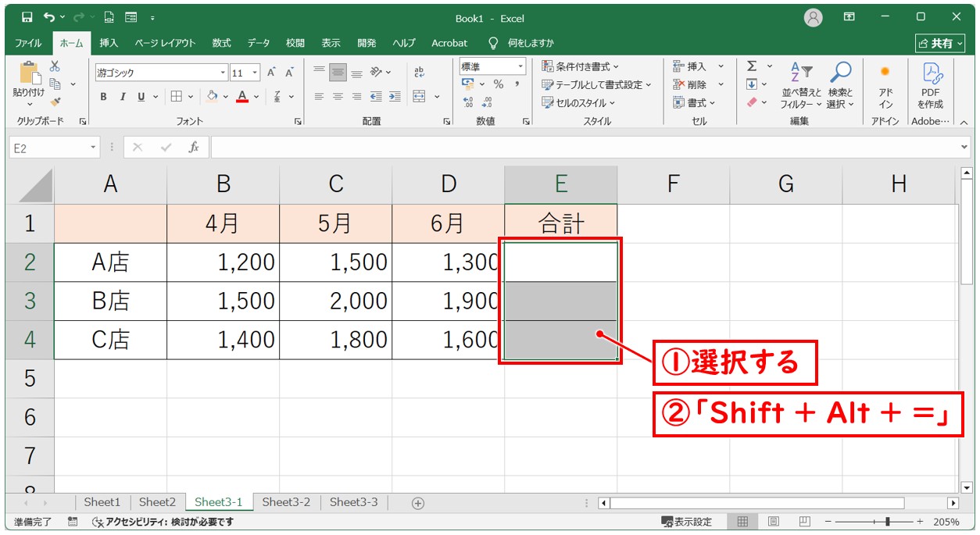Image resolution: width=980 pixels, height=535 pixels.
Task: Expand 検索と選択 find and select
Action: click(841, 86)
